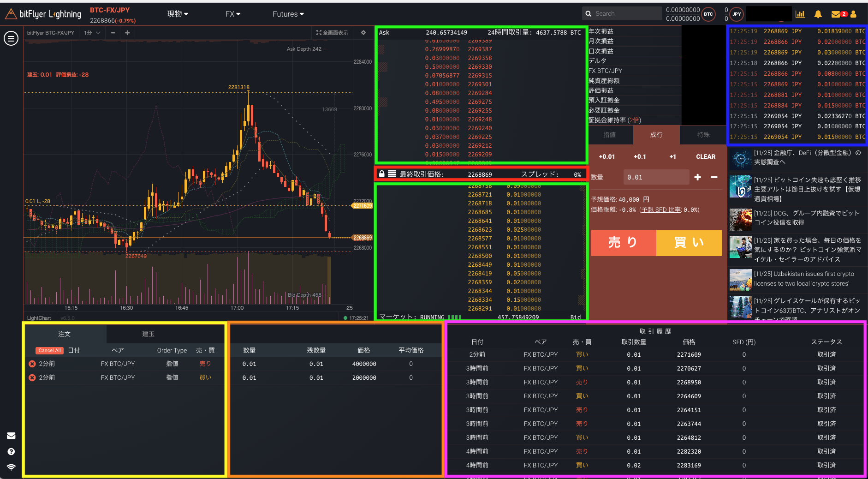This screenshot has width=868, height=479.
Task: Select the 建玉 positions tab
Action: [x=149, y=334]
